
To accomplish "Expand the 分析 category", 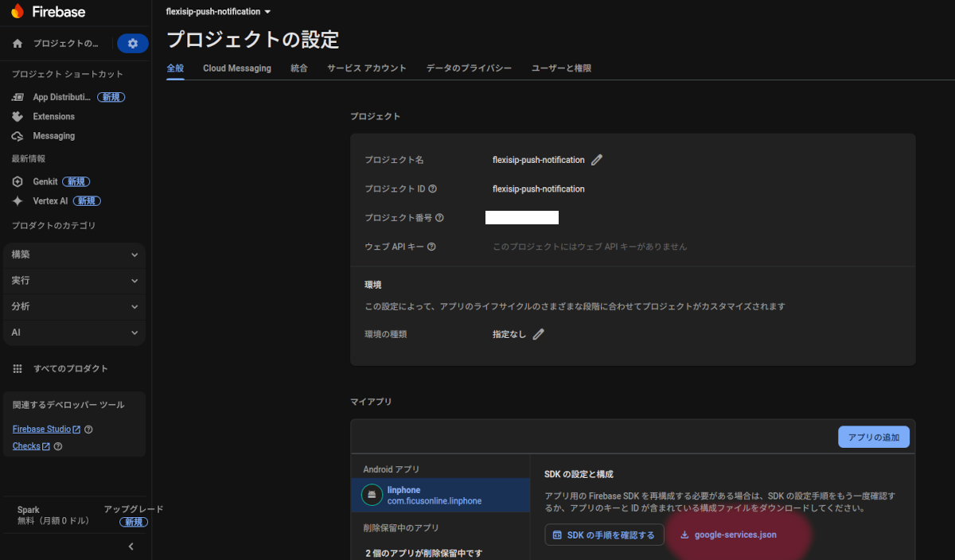I will click(74, 306).
